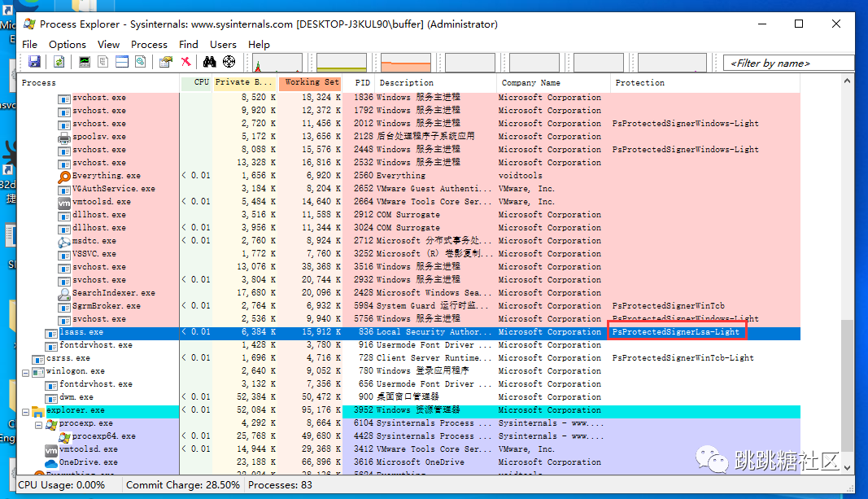The width and height of the screenshot is (868, 499).
Task: Sort by the Protection column header
Action: click(x=705, y=82)
